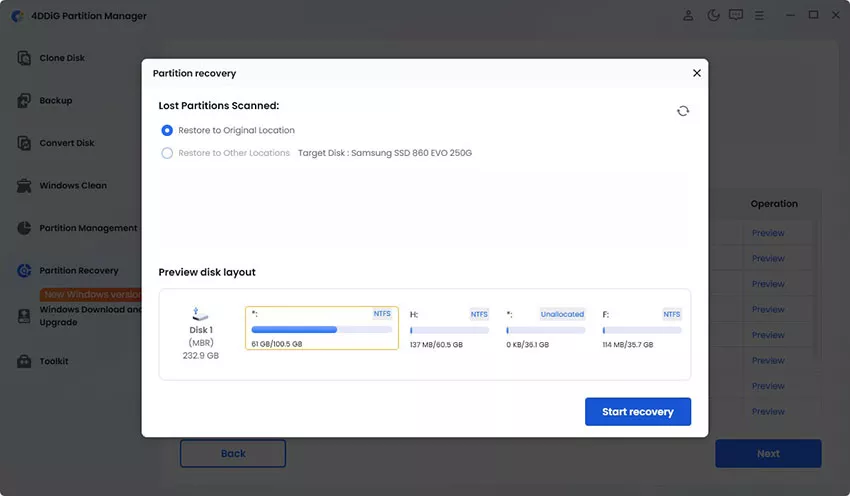
Task: Open Windows Clean in sidebar
Action: pyautogui.click(x=73, y=185)
